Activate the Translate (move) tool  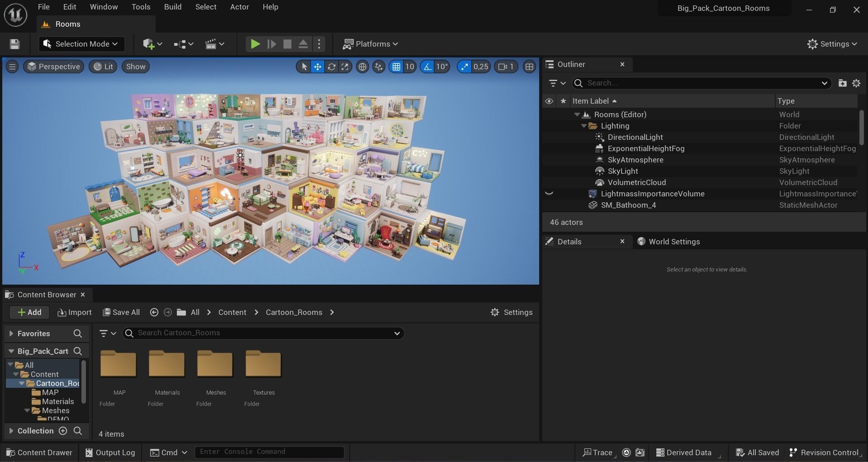(x=318, y=67)
